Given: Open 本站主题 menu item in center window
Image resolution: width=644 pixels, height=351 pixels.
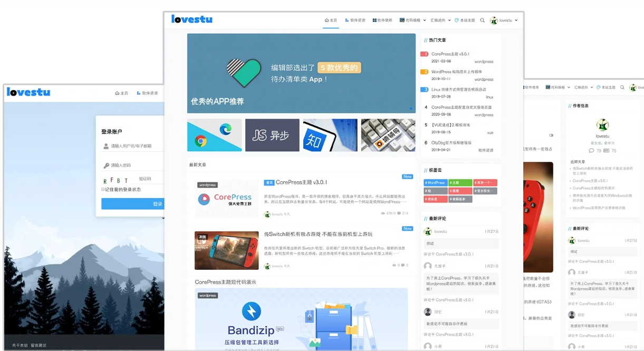Looking at the screenshot, I should point(465,20).
